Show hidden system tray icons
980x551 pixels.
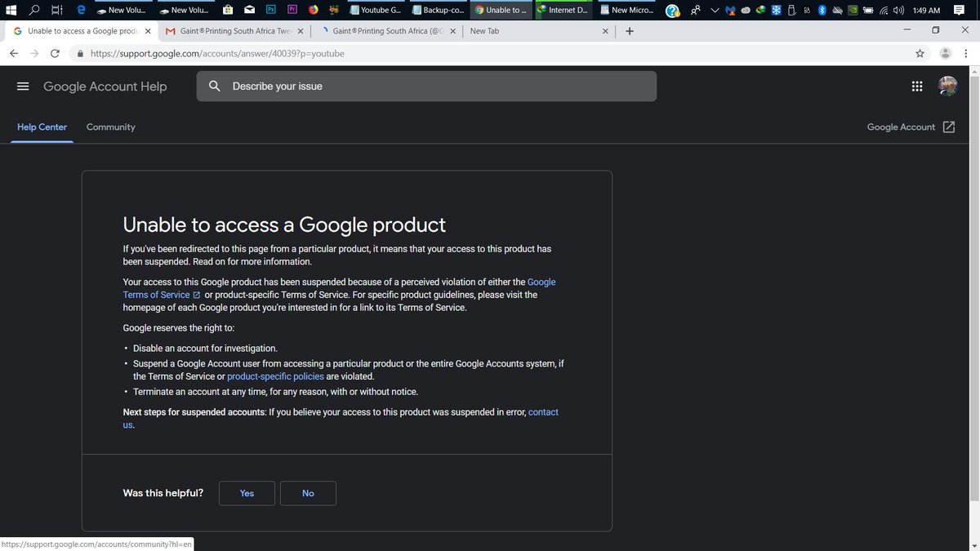[715, 10]
